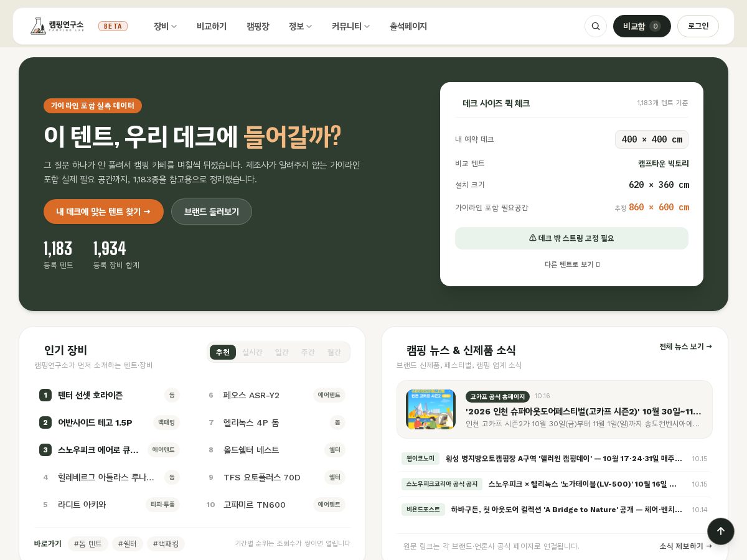The width and height of the screenshot is (747, 560).
Task: Click the 비온드포스트 source tag
Action: pyautogui.click(x=423, y=510)
